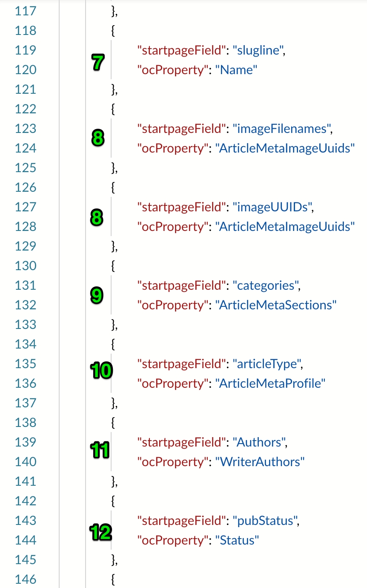This screenshot has height=588, width=367.
Task: Click the "WriterAuthors" string value
Action: coord(260,462)
